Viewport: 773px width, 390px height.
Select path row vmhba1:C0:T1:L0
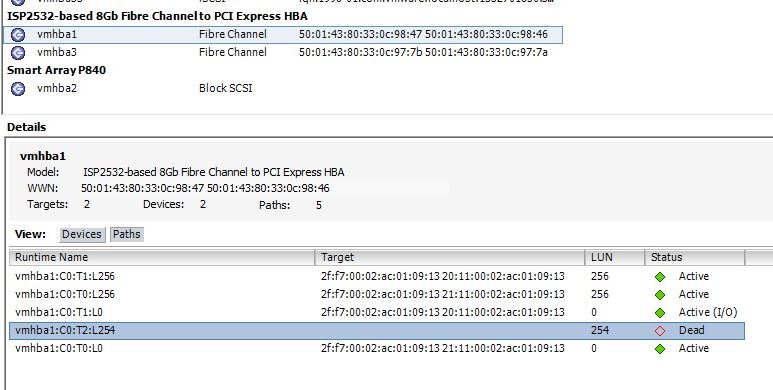[x=377, y=313]
